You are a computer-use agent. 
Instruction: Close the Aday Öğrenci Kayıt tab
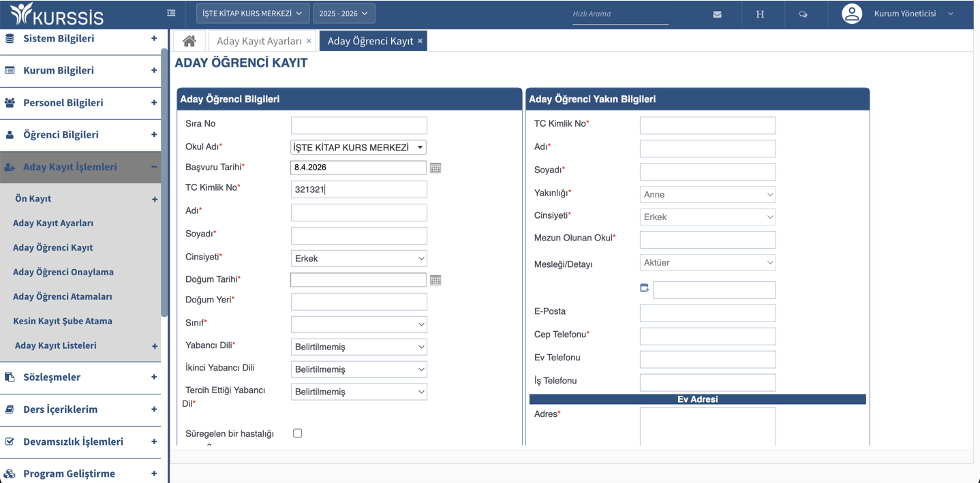pos(420,41)
